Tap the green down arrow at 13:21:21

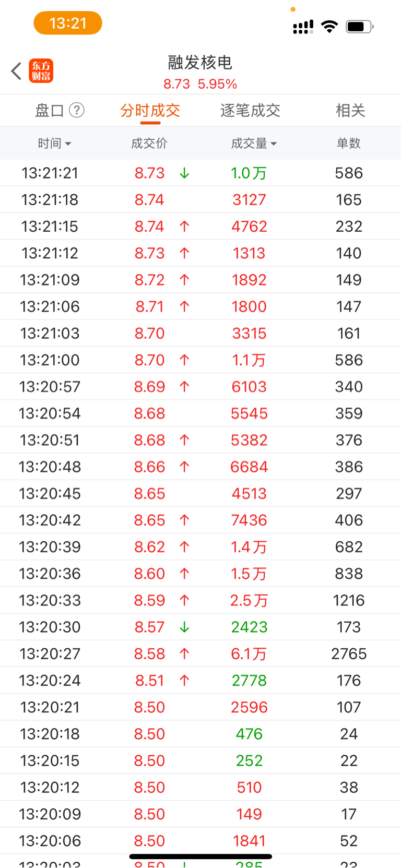[x=184, y=173]
